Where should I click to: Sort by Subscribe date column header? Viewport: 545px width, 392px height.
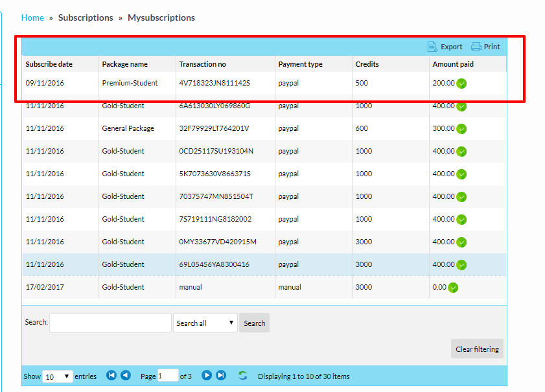pyautogui.click(x=49, y=64)
